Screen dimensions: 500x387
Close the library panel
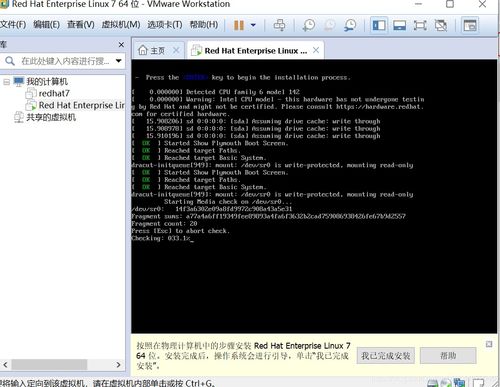[x=121, y=44]
